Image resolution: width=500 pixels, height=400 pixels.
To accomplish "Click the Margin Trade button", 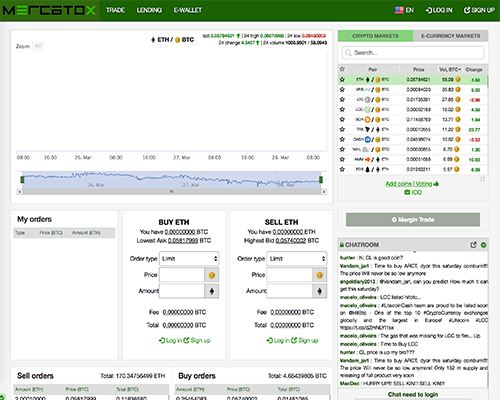I will tap(413, 220).
